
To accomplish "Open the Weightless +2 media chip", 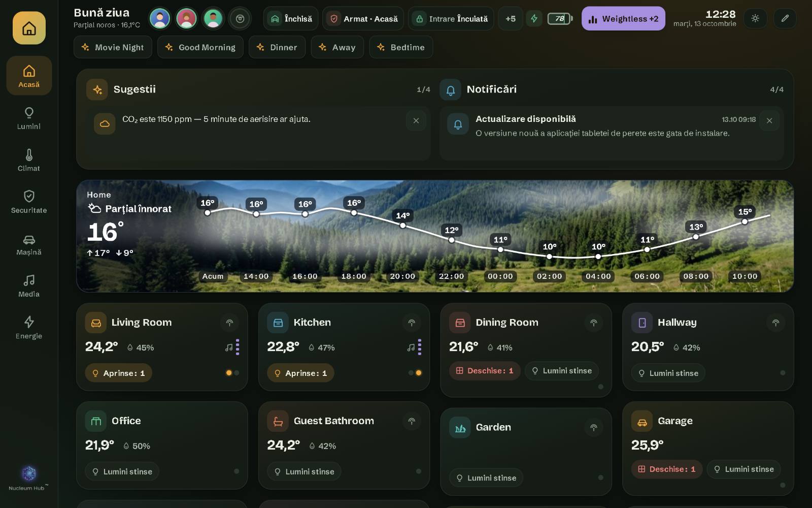I will coord(623,19).
